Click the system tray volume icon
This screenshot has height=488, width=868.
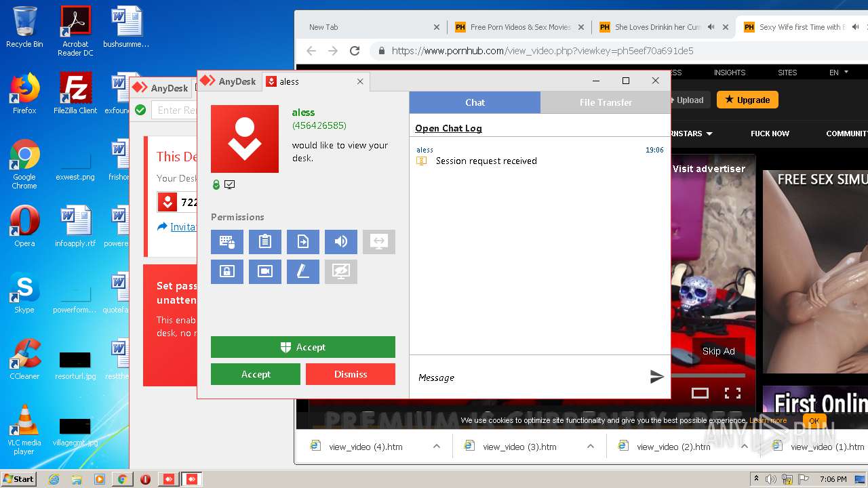[x=771, y=479]
